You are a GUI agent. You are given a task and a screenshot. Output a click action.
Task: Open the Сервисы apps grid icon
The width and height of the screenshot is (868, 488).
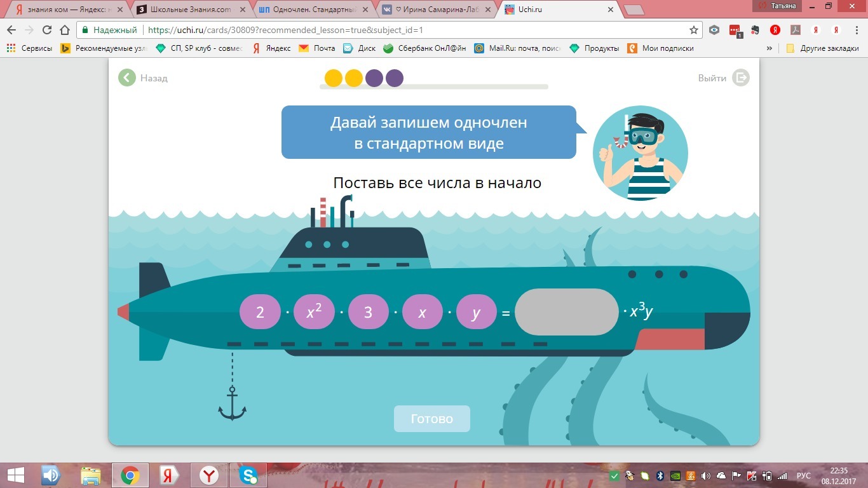[11, 48]
